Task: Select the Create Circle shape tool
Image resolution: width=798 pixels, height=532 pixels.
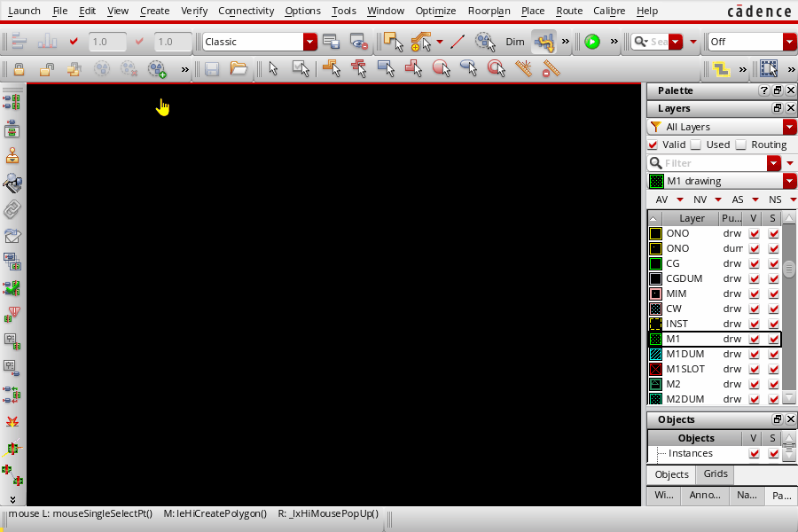Action: [441, 68]
